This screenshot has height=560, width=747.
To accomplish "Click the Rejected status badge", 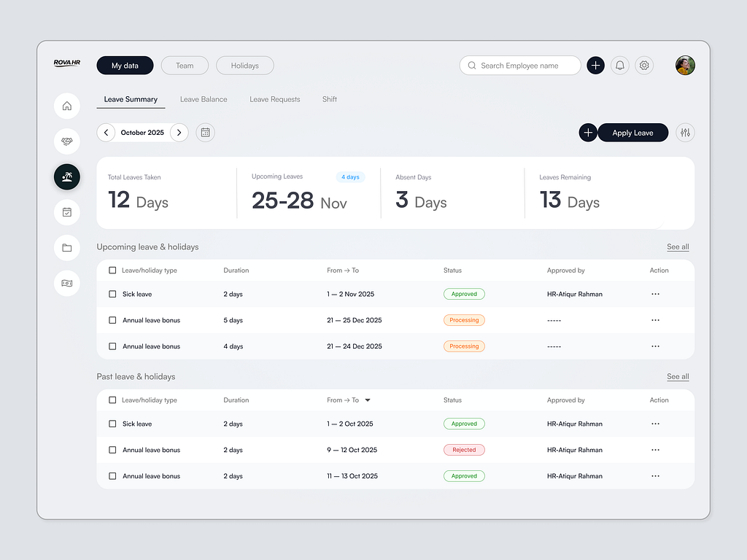I will click(x=464, y=450).
